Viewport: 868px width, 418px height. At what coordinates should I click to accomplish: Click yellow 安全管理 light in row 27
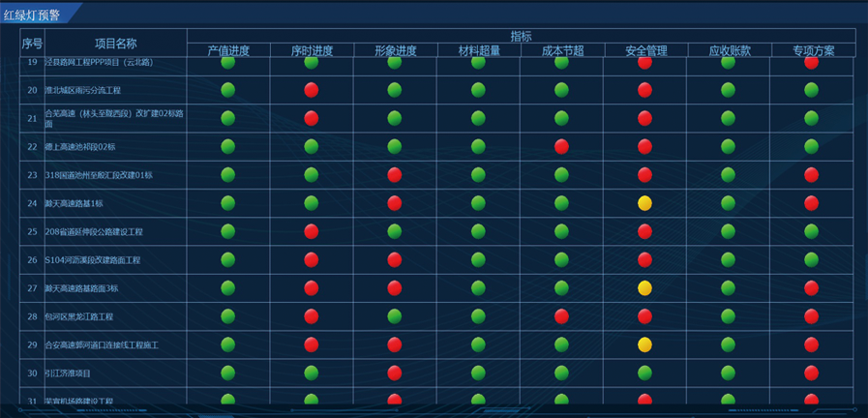click(644, 287)
